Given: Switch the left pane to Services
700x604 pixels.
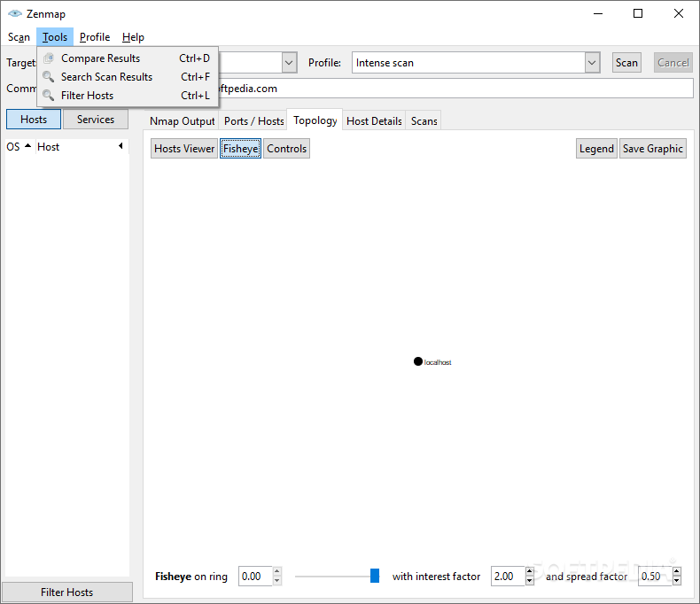Looking at the screenshot, I should coord(96,120).
